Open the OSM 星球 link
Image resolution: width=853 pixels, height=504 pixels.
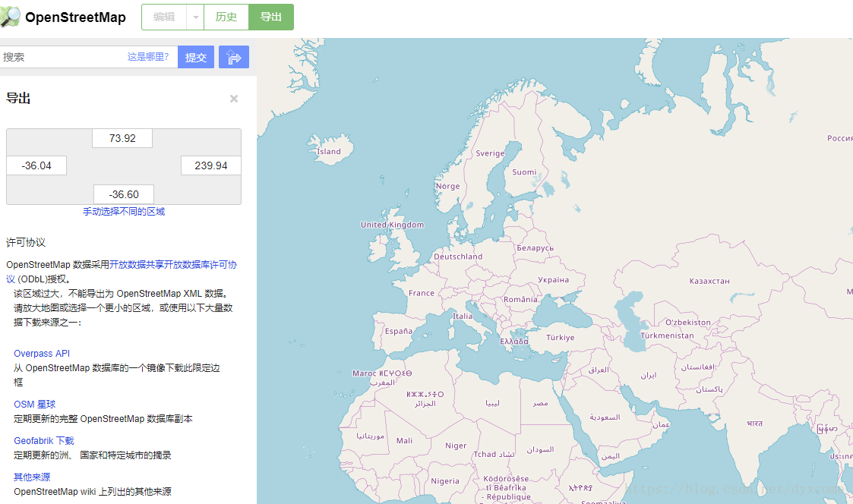tap(35, 404)
